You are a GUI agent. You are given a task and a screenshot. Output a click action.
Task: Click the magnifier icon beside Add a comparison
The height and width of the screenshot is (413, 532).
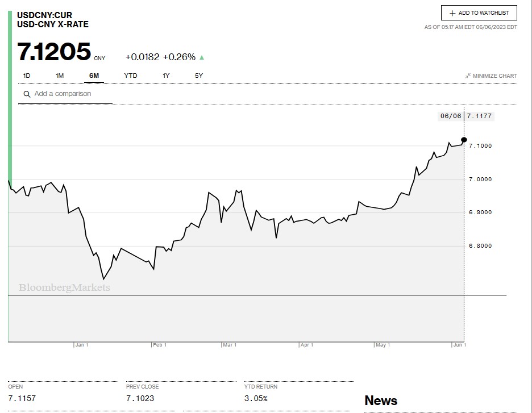coord(27,94)
